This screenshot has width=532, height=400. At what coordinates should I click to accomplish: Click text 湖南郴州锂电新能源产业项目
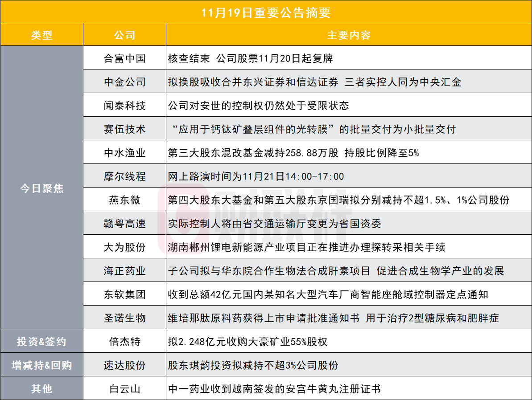232,247
